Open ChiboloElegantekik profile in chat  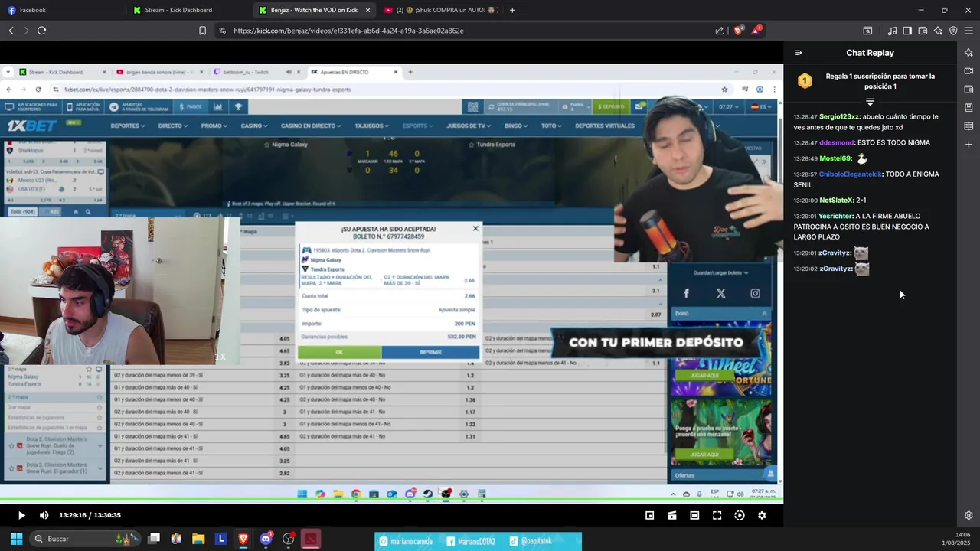[851, 174]
